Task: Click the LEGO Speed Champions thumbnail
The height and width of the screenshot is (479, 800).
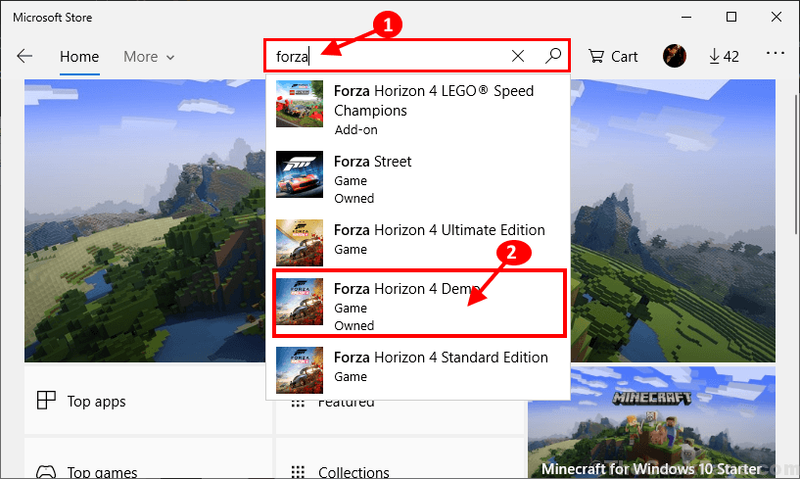Action: [299, 104]
